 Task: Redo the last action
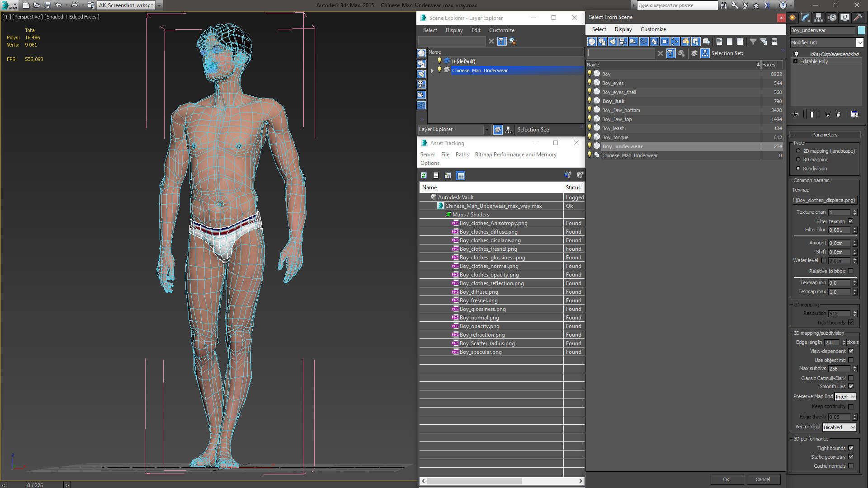point(75,5)
